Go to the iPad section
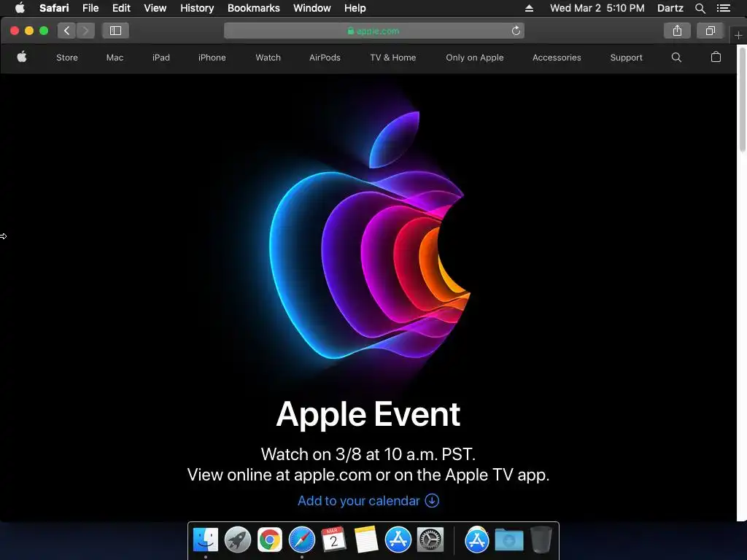This screenshot has height=560, width=747. 161,58
